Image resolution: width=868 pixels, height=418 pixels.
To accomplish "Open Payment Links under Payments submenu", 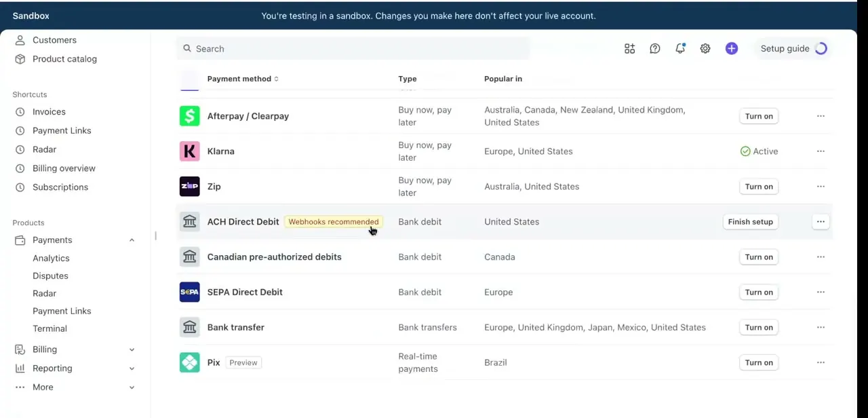I will click(x=62, y=311).
